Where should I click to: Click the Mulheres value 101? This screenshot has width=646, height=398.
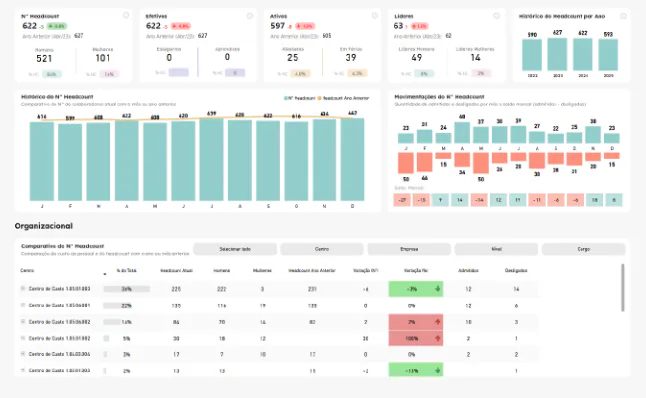pos(103,58)
